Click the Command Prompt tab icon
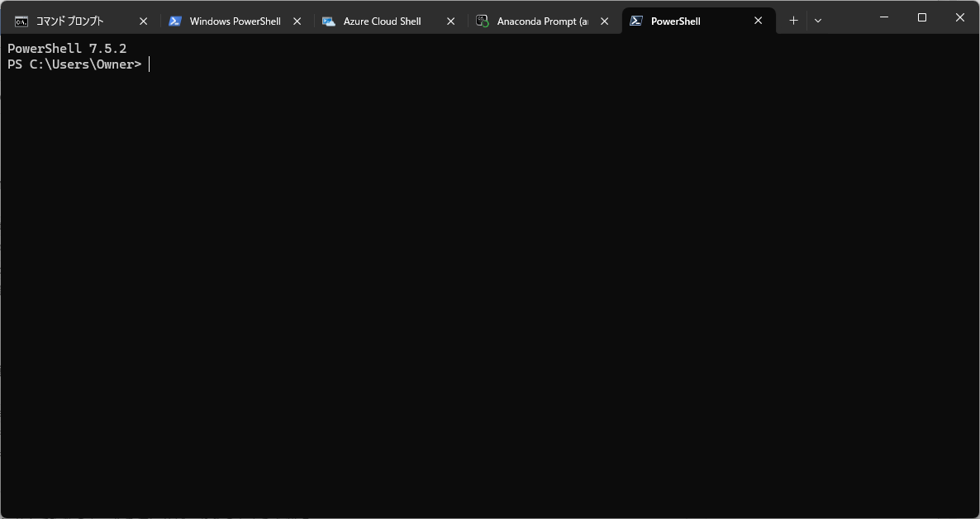 (x=21, y=21)
